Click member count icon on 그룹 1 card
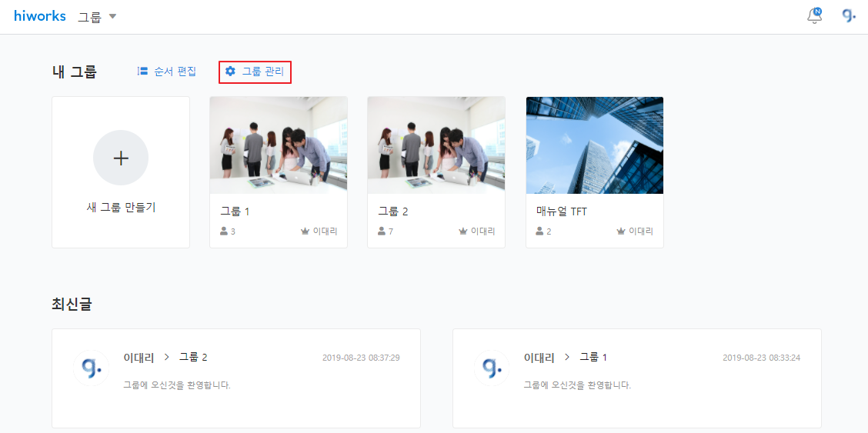The height and width of the screenshot is (433, 868). click(224, 231)
